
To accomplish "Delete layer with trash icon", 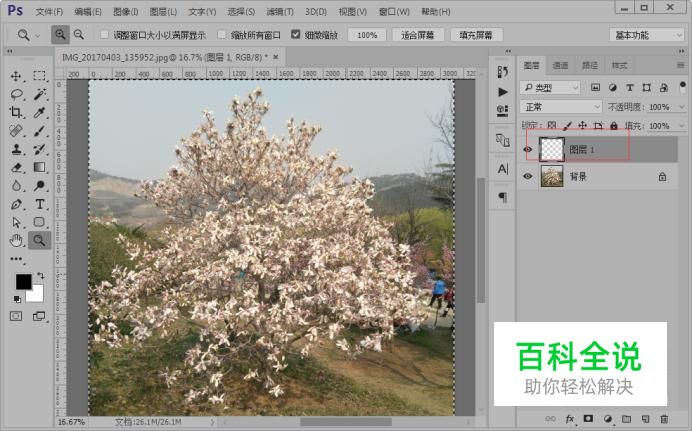I will coord(664,419).
